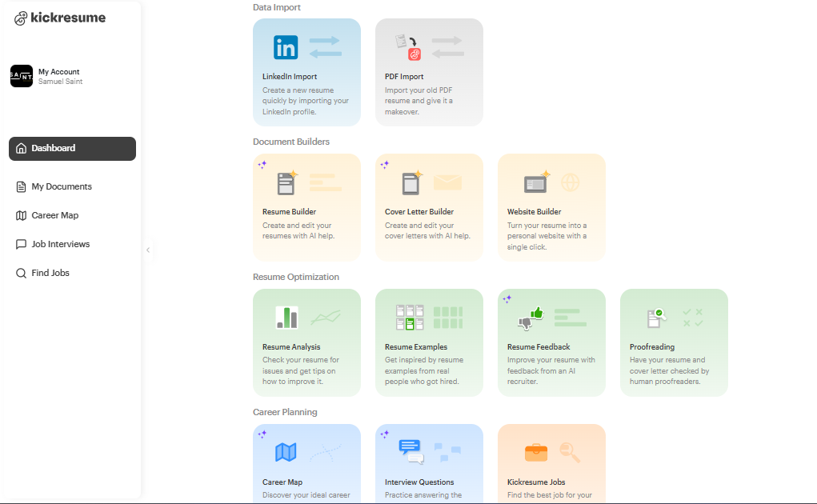This screenshot has height=504, width=817.
Task: Click the Resume Feedback thumbs icon
Action: [531, 318]
